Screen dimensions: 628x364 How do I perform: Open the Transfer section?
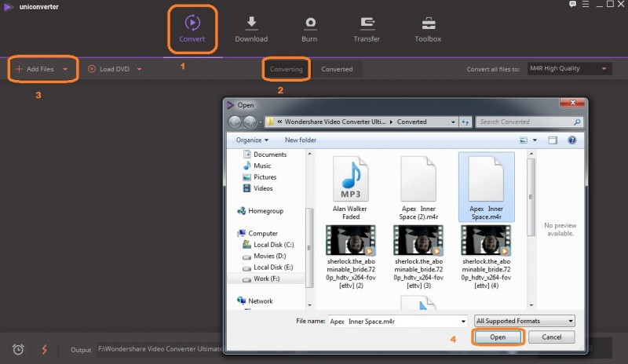point(367,29)
